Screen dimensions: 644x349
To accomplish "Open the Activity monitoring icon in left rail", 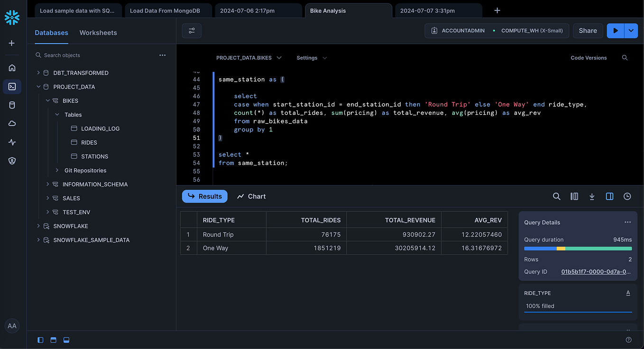I will coord(12,142).
